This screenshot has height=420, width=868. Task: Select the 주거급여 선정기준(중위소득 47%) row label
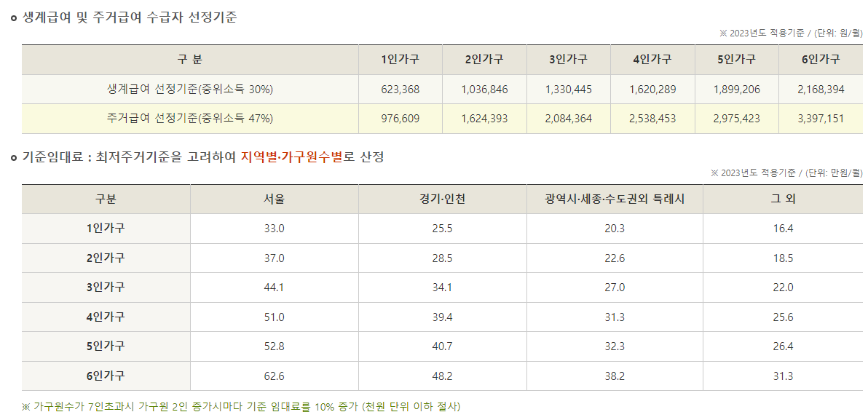tap(190, 116)
